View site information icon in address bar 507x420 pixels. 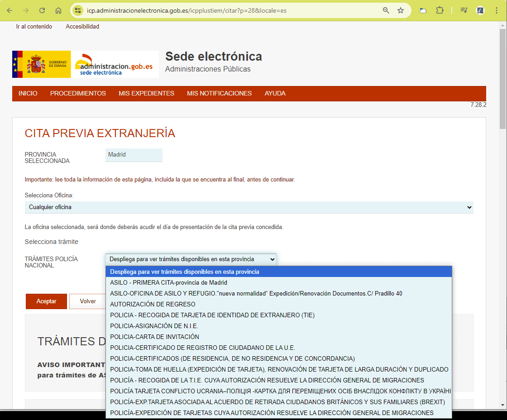click(77, 10)
